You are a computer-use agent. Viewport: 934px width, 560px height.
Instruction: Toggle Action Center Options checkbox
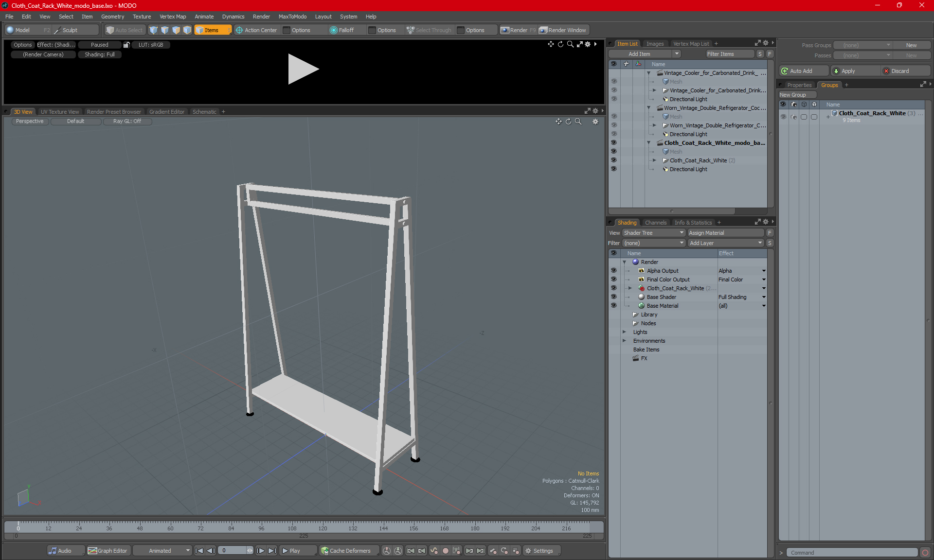click(287, 30)
